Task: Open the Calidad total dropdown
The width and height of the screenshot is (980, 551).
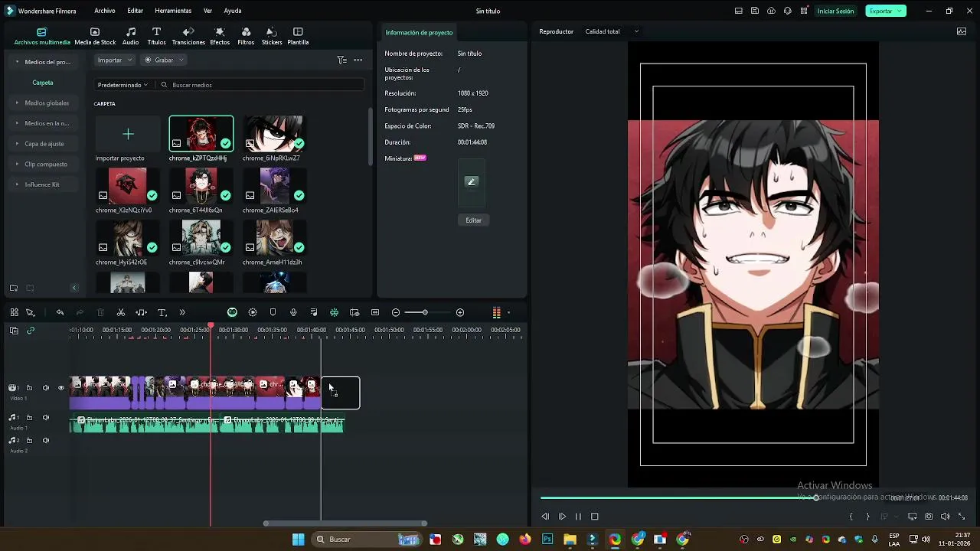Action: point(612,31)
